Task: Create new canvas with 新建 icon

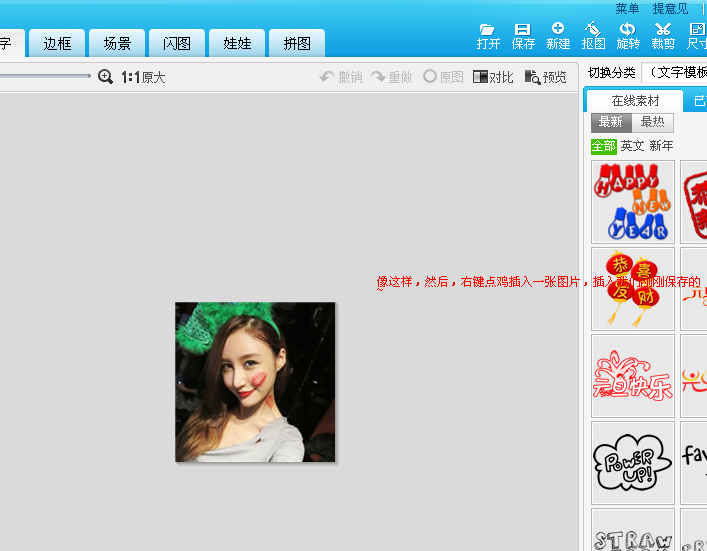Action: [x=558, y=36]
